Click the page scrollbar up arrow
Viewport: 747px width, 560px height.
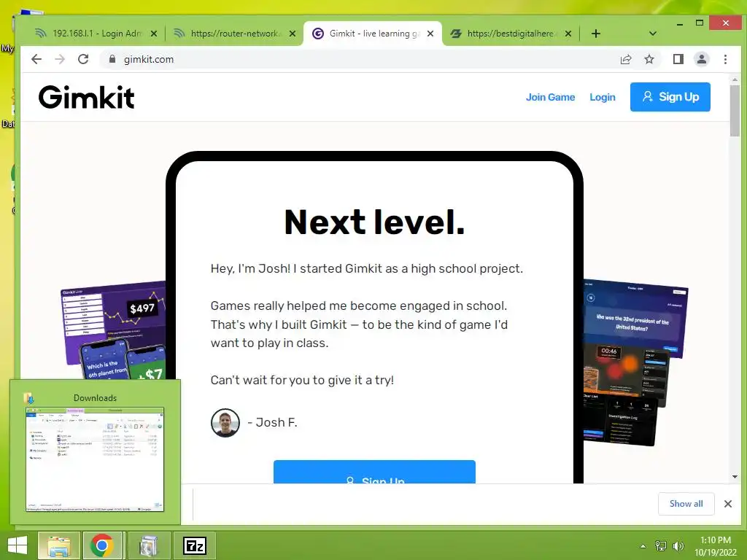735,80
